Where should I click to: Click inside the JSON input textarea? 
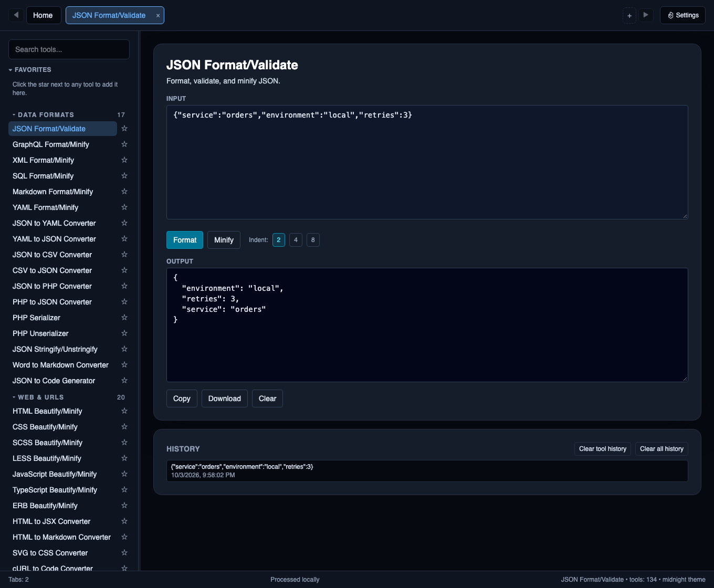[427, 162]
